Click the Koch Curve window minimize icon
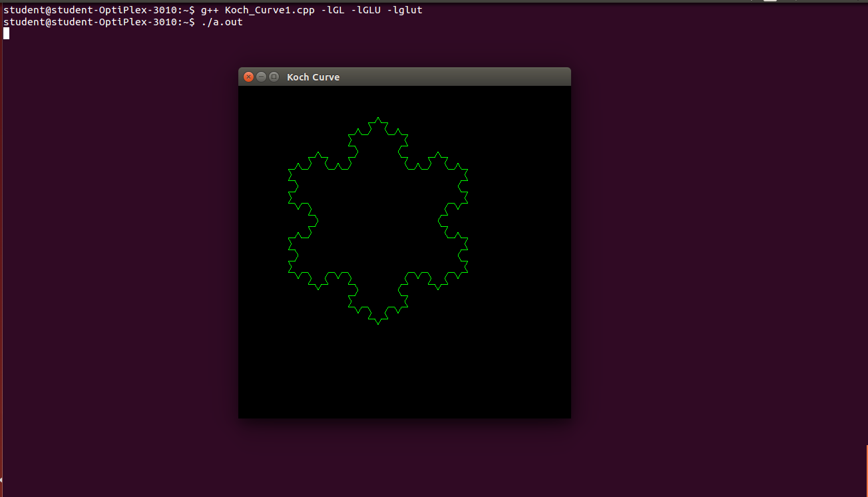The width and height of the screenshot is (868, 497). click(261, 77)
